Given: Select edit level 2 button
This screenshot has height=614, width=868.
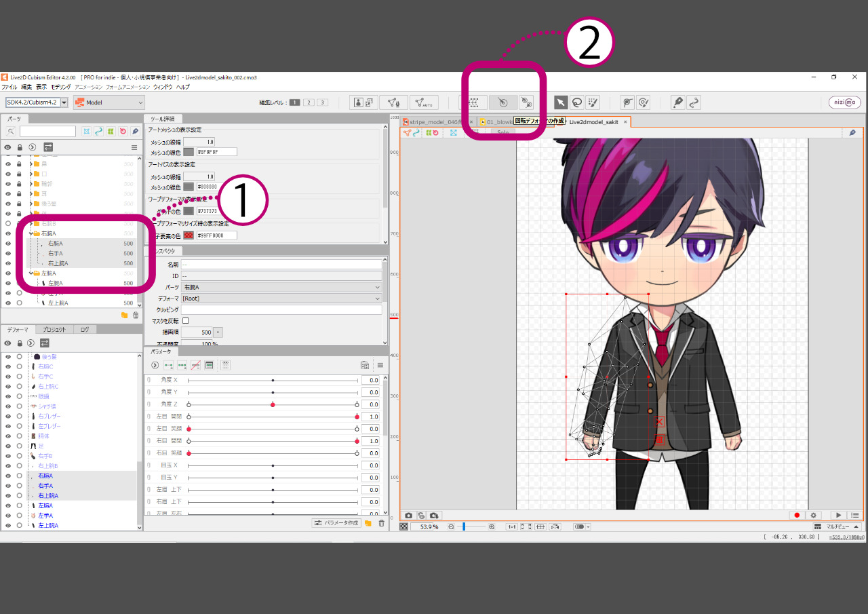Looking at the screenshot, I should 309,102.
